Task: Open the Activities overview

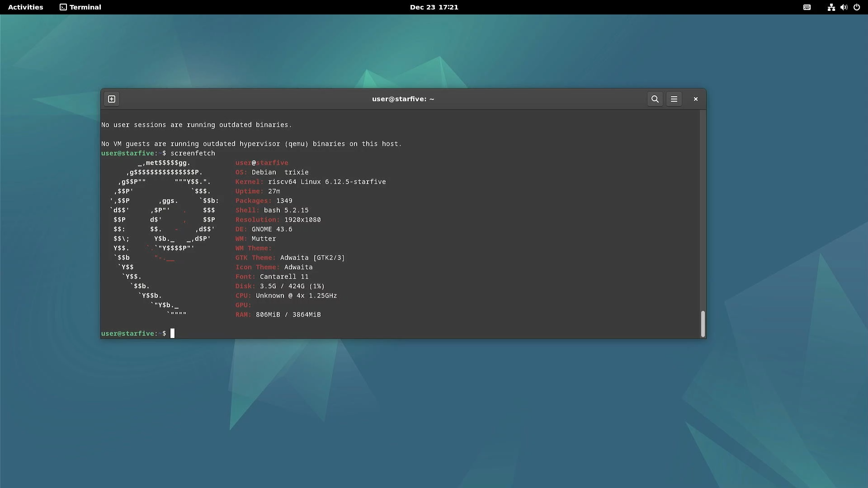Action: point(26,7)
